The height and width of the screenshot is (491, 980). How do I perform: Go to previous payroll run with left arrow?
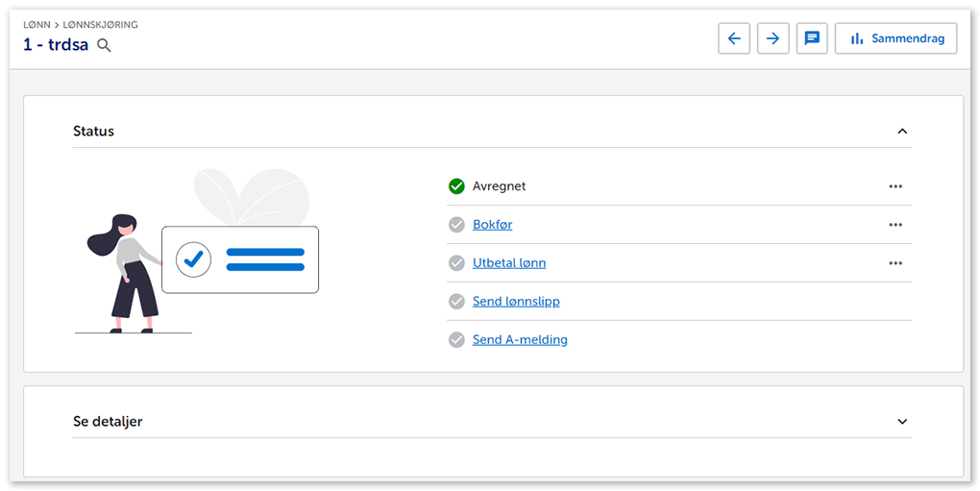pos(734,38)
